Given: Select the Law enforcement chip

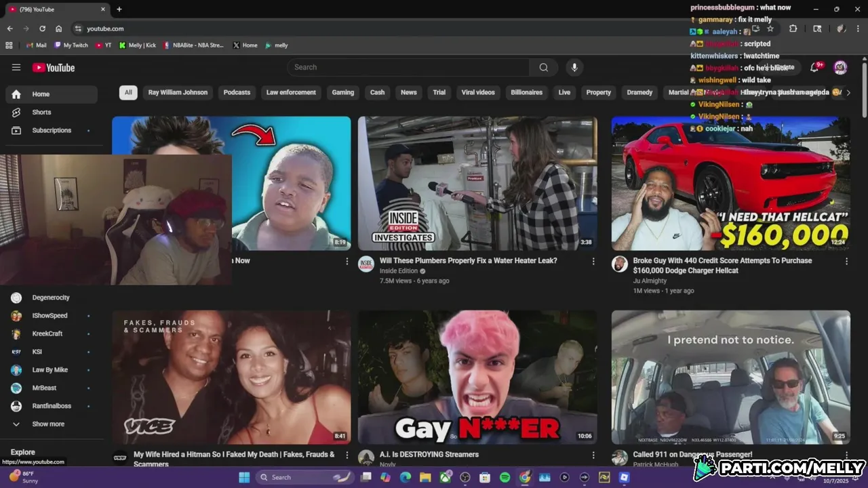Looking at the screenshot, I should click(x=291, y=92).
